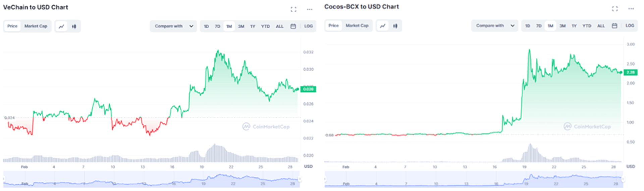Image resolution: width=644 pixels, height=191 pixels.
Task: Open calendar date picker on VeChain chart
Action: (x=293, y=26)
